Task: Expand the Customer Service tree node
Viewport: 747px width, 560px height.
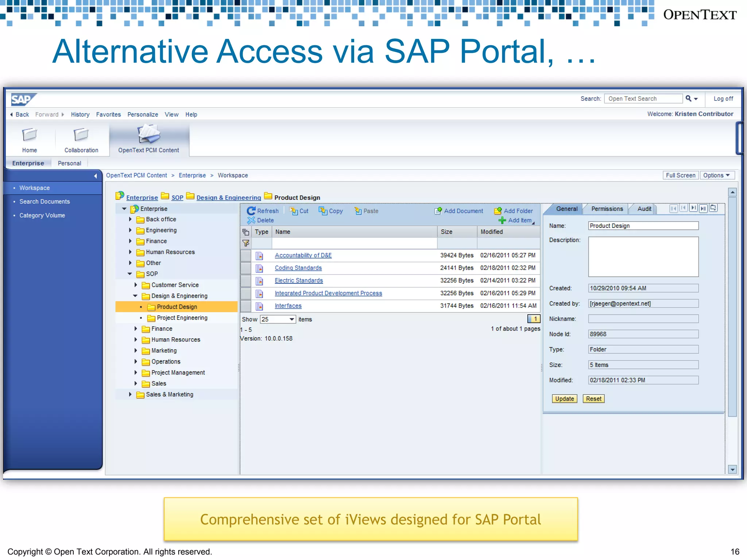Action: tap(136, 285)
